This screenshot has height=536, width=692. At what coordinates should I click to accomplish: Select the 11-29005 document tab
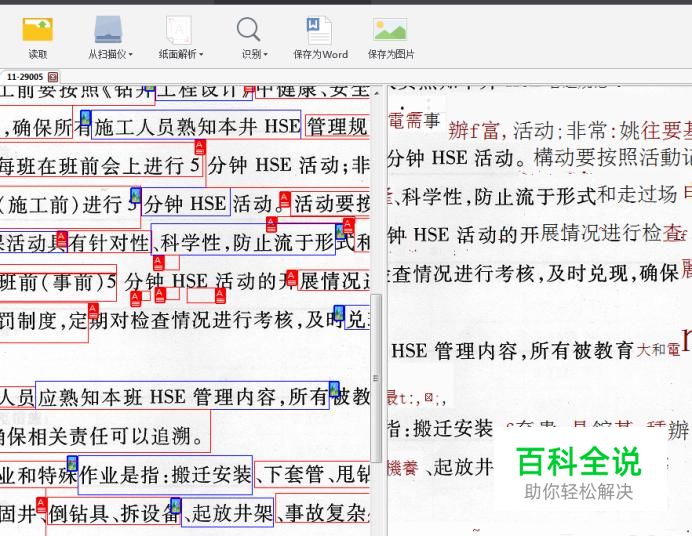click(x=25, y=77)
